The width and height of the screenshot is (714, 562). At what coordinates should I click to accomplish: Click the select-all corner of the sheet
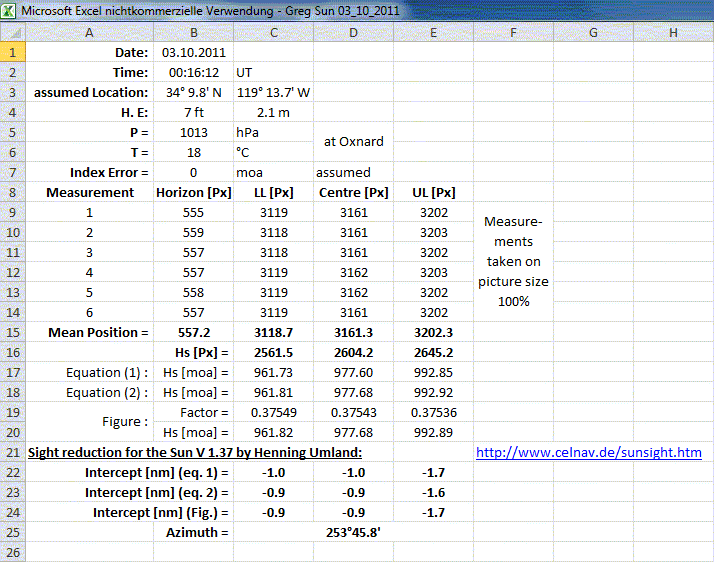(x=10, y=33)
